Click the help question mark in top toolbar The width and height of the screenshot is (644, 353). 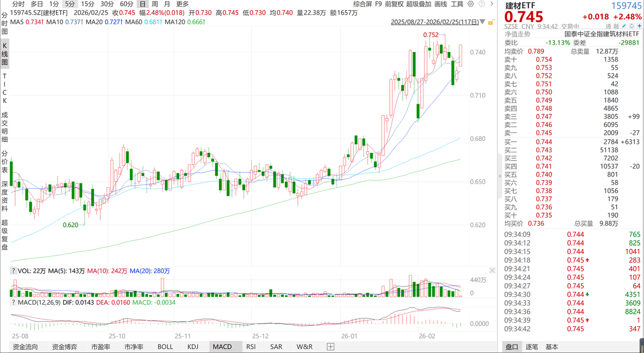click(x=481, y=4)
